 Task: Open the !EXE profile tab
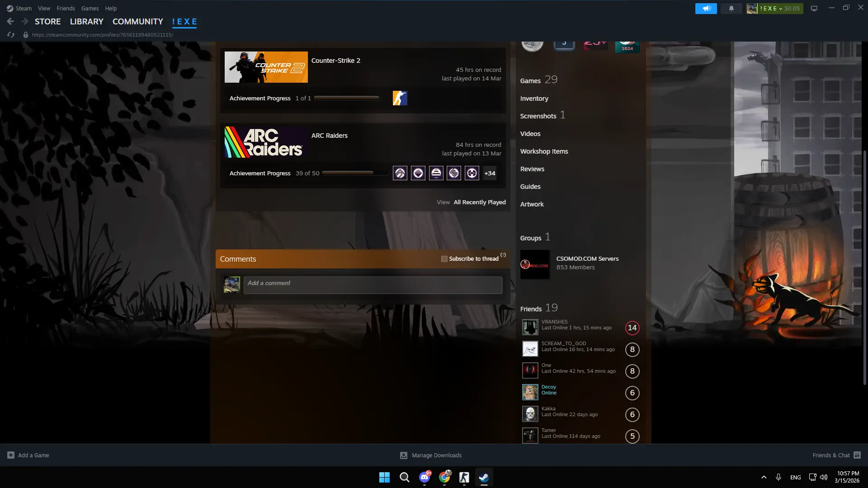184,21
